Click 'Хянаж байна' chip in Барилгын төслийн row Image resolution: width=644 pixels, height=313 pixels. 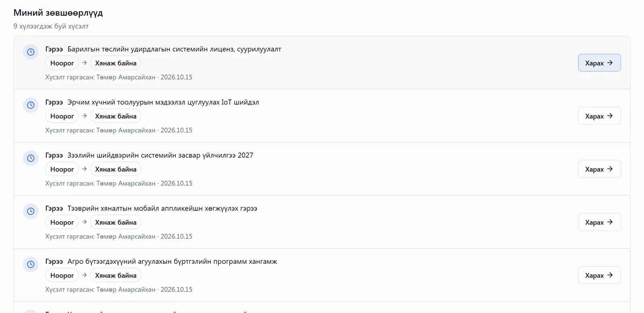[x=116, y=63]
